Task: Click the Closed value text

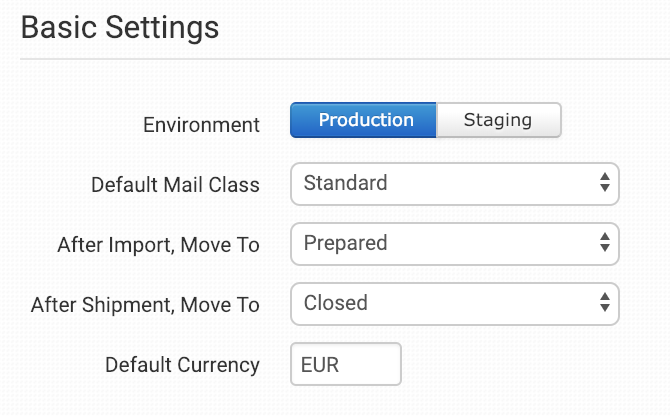Action: (x=335, y=303)
